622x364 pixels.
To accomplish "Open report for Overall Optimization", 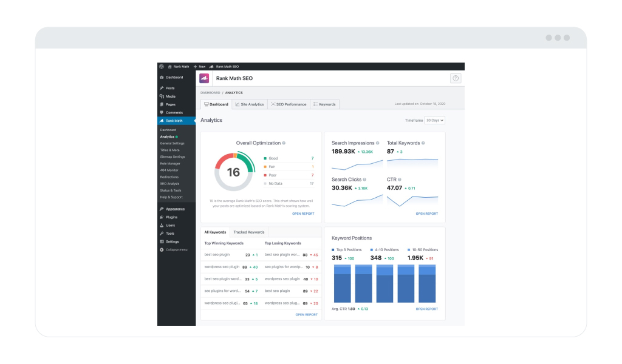I will (303, 214).
